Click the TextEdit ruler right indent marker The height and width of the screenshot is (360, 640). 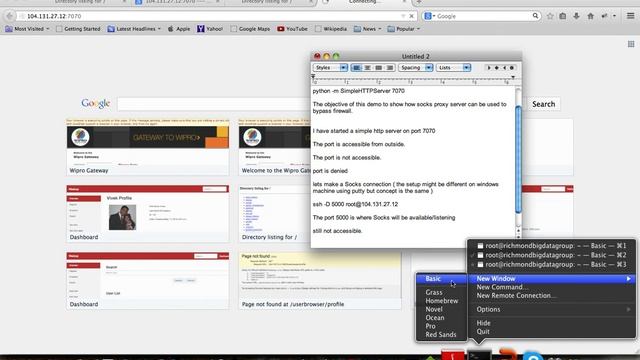pos(513,77)
